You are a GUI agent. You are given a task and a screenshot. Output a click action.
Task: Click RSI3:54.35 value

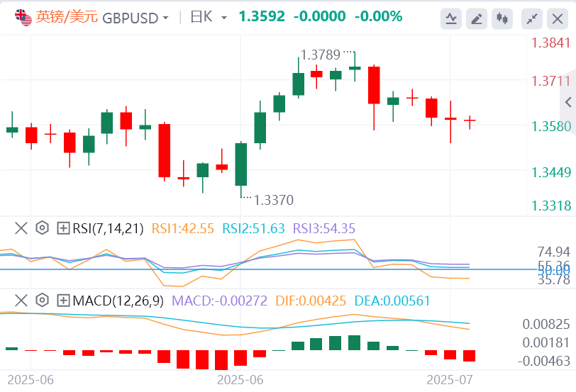click(x=324, y=228)
